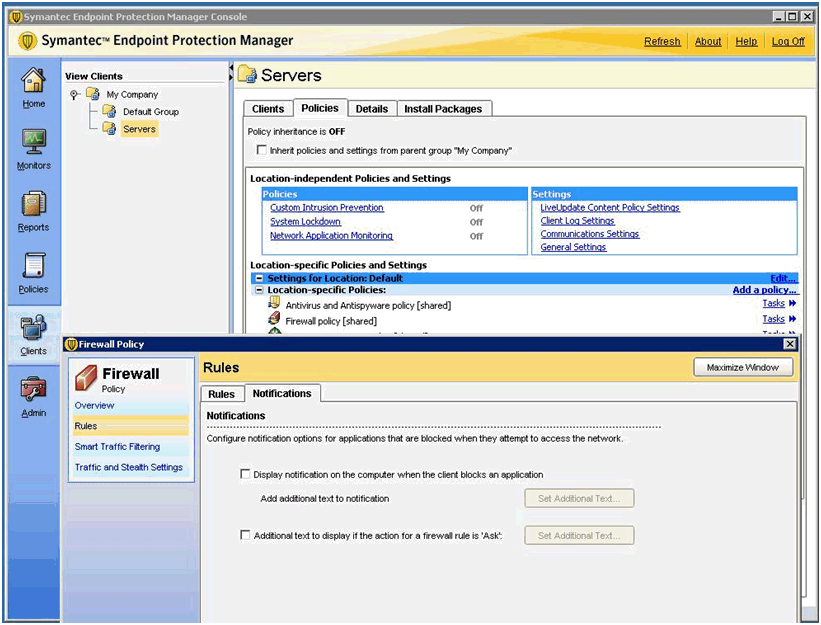Enable inherit policies from parent group checkbox
The image size is (821, 625).
[x=262, y=151]
